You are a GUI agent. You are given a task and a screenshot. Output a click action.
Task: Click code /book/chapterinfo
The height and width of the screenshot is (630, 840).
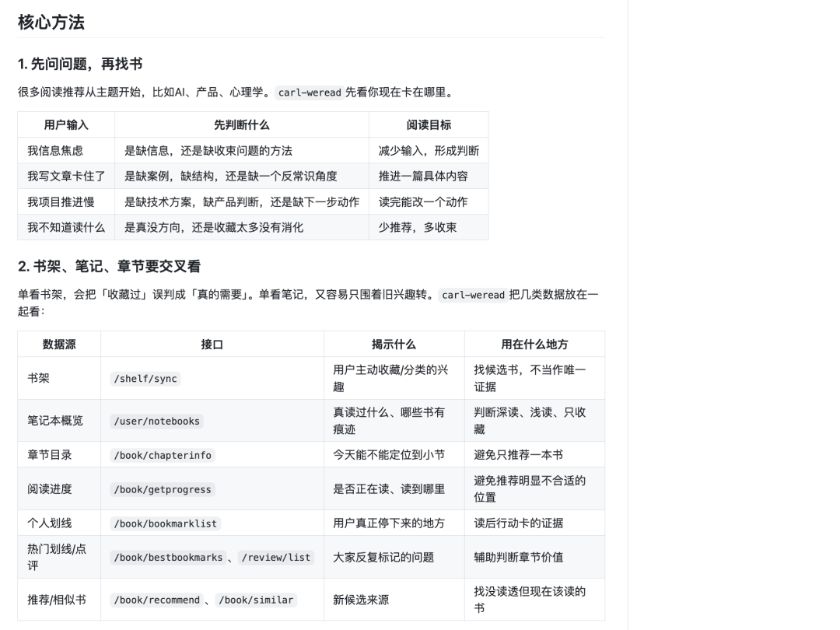point(163,455)
